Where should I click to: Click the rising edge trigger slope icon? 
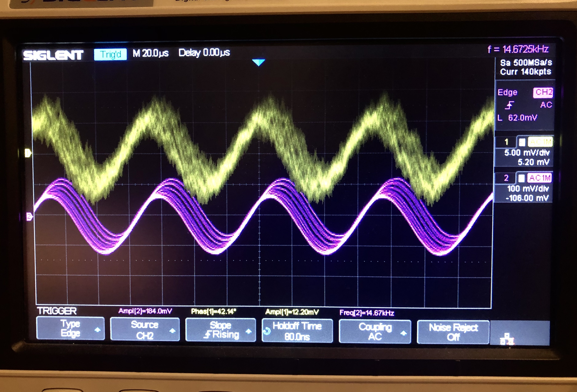point(509,105)
